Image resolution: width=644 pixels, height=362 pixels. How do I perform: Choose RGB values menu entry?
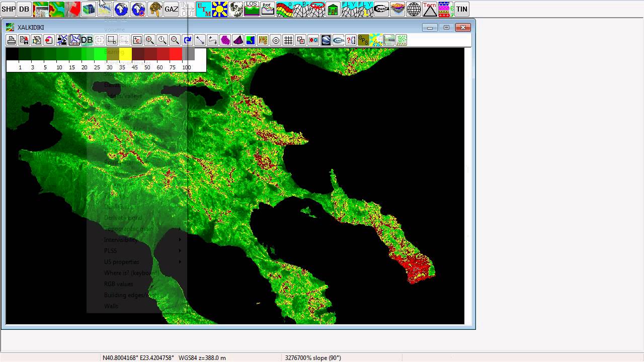pos(118,284)
